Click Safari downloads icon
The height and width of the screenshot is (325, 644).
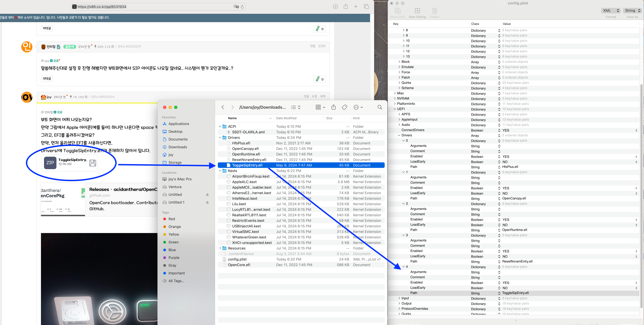[x=335, y=6]
